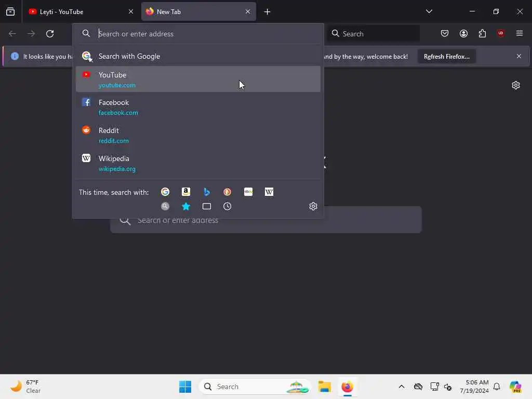The height and width of the screenshot is (399, 532).
Task: Open the Extensions puzzle icon
Action: pos(482,33)
